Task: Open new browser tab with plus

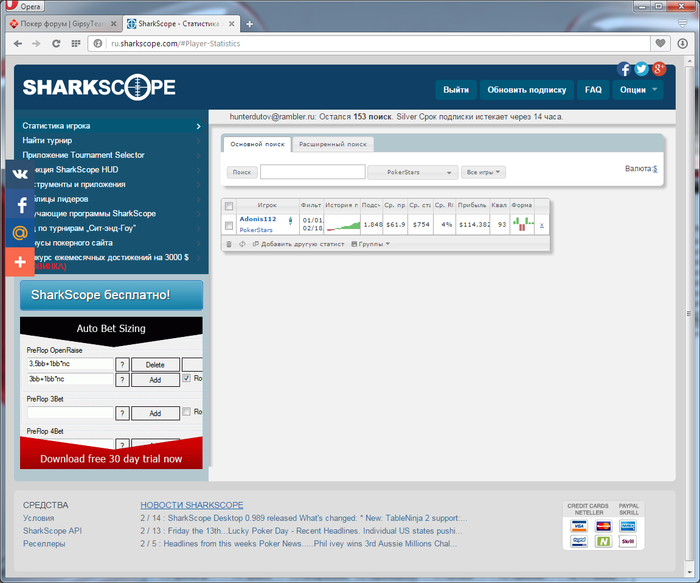Action: point(250,24)
